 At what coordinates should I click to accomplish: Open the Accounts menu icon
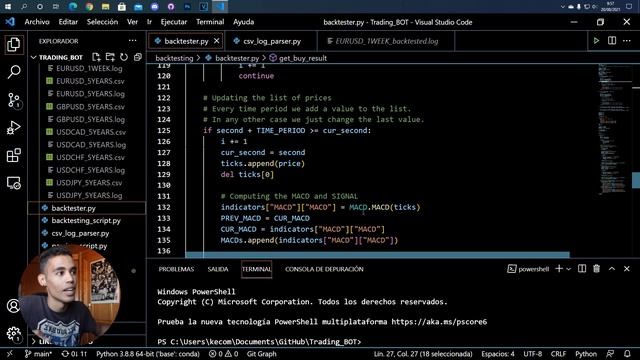(x=13, y=306)
